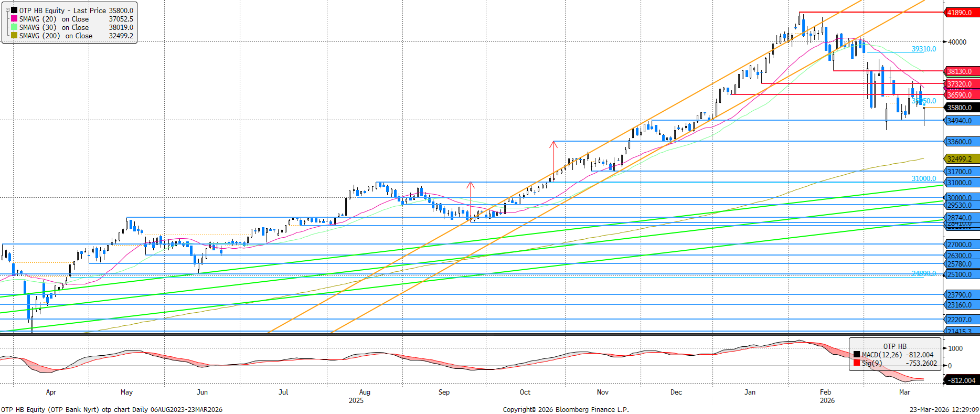Viewport: 980px width, 414px height.
Task: Click the blue 27000.0 level price tag
Action: tap(960, 245)
